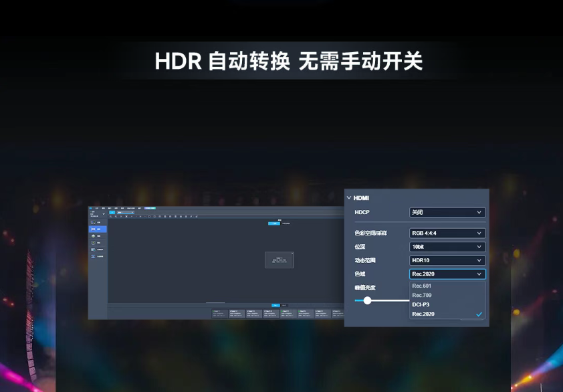Click the crosshair icon in the left sidebar
The width and height of the screenshot is (563, 392).
point(94,243)
